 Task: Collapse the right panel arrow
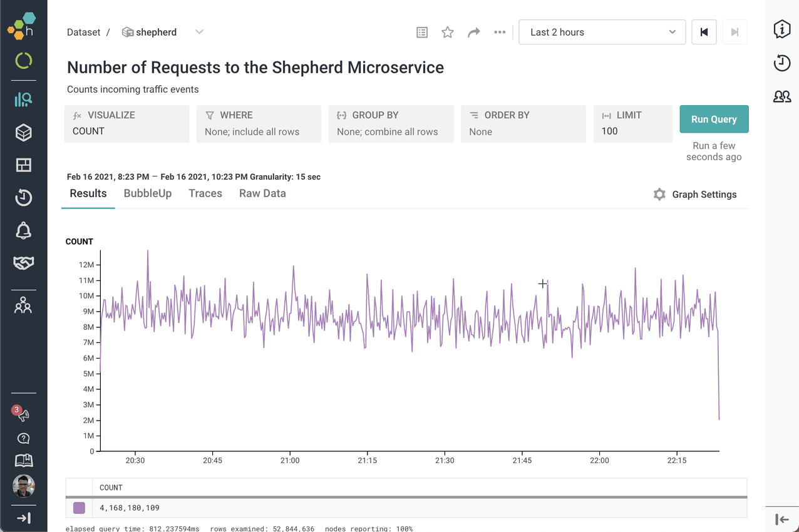click(x=781, y=519)
